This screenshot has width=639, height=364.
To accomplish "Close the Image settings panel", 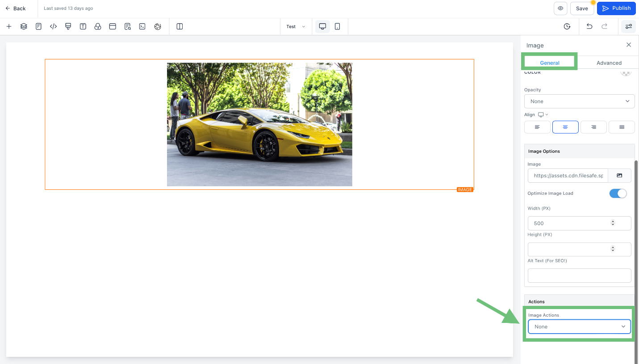I will (629, 45).
